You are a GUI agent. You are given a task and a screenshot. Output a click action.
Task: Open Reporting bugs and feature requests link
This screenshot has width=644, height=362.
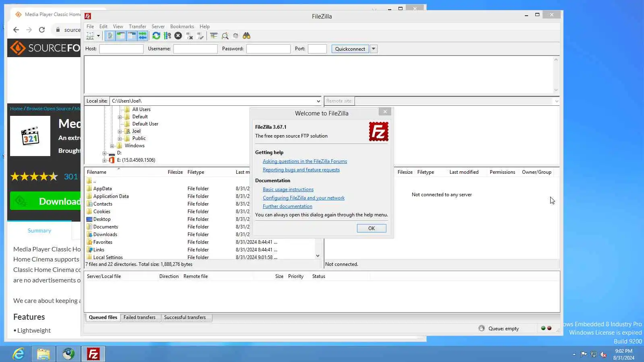(x=301, y=170)
